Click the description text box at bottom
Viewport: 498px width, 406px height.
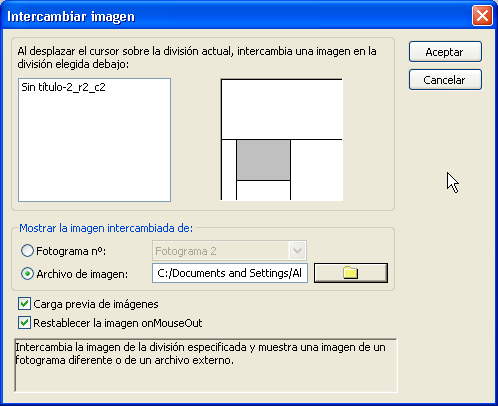[206, 365]
